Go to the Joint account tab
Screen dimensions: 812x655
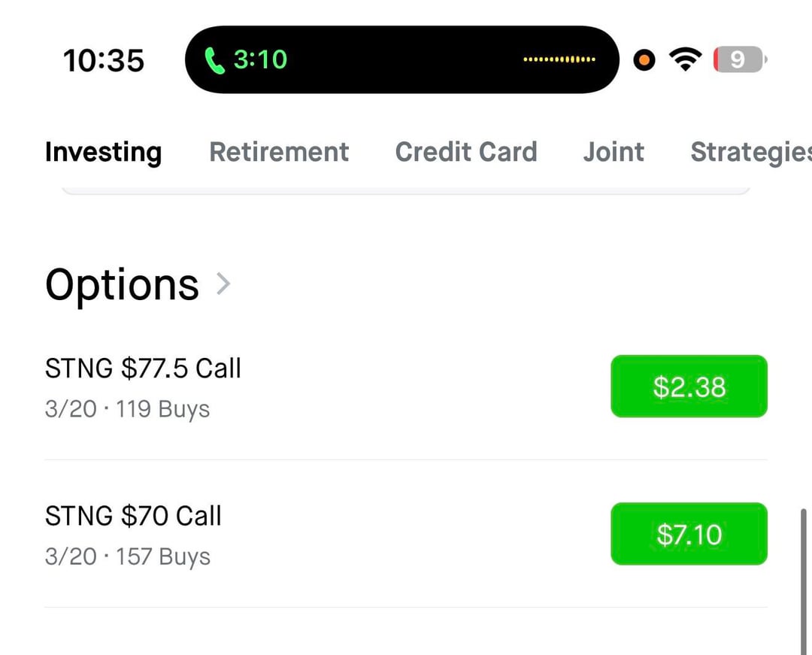click(x=614, y=152)
